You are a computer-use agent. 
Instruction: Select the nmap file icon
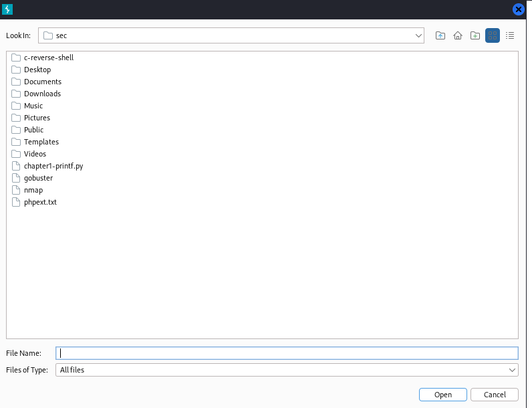pyautogui.click(x=17, y=190)
